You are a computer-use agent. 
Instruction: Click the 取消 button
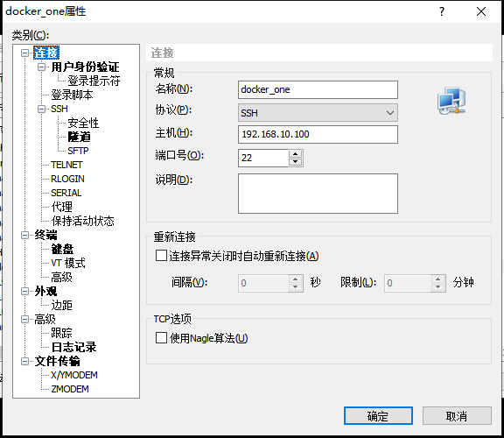coord(457,416)
